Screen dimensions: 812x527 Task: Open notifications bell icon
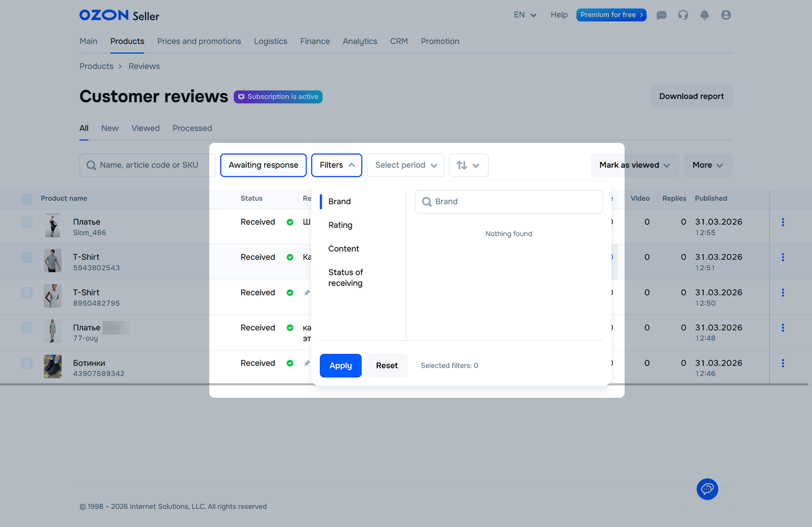coord(705,15)
